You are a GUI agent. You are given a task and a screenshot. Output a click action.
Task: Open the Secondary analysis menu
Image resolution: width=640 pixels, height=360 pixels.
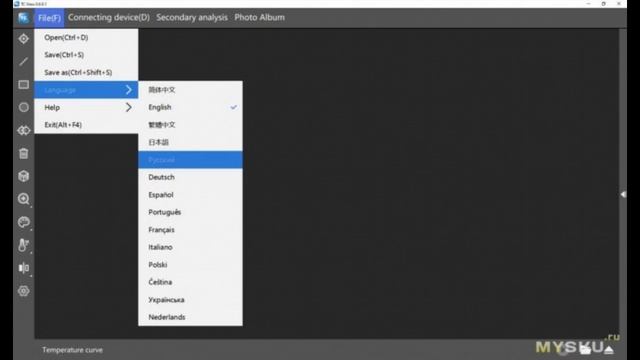[192, 18]
